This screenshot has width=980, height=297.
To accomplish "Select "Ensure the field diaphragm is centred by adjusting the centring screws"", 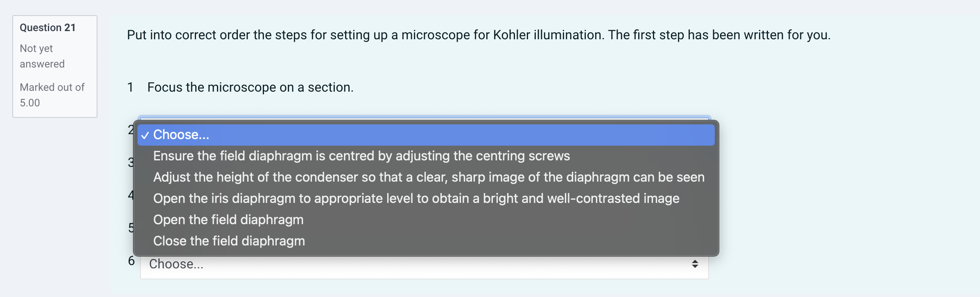I will [360, 156].
